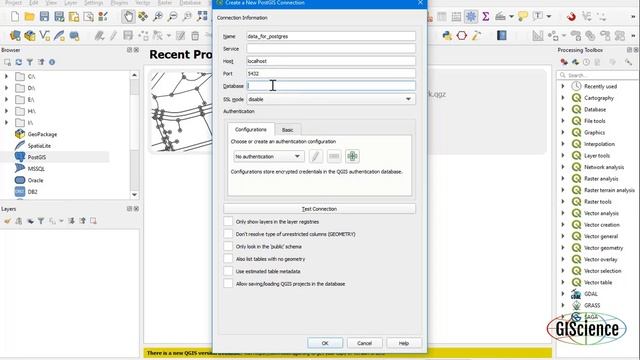Click the Cancel button in the dialog
The width and height of the screenshot is (640, 360).
click(x=364, y=343)
